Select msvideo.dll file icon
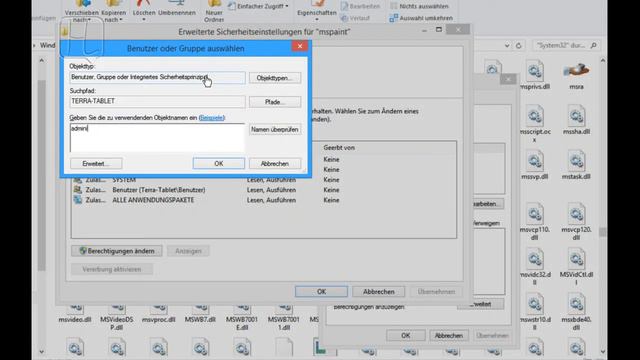This screenshot has width=640, height=360. point(75,309)
